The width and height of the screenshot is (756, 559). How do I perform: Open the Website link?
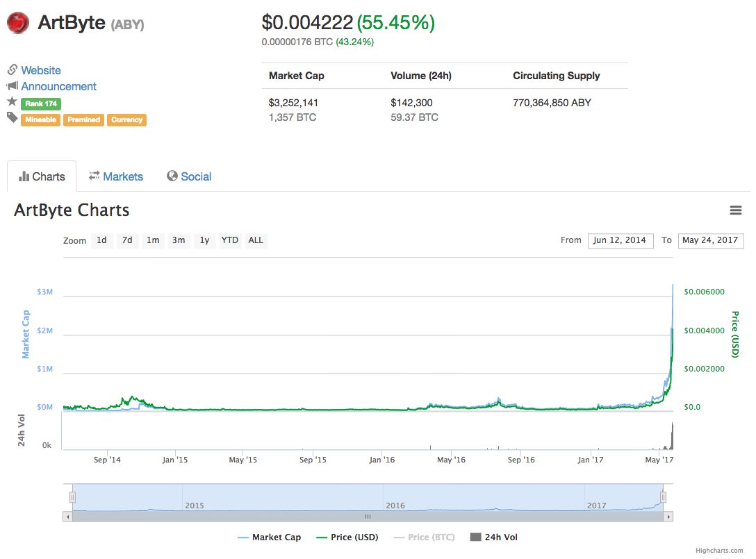pos(41,70)
